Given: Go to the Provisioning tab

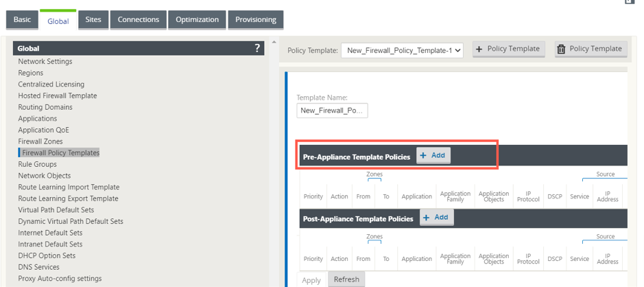Looking at the screenshot, I should [x=256, y=20].
